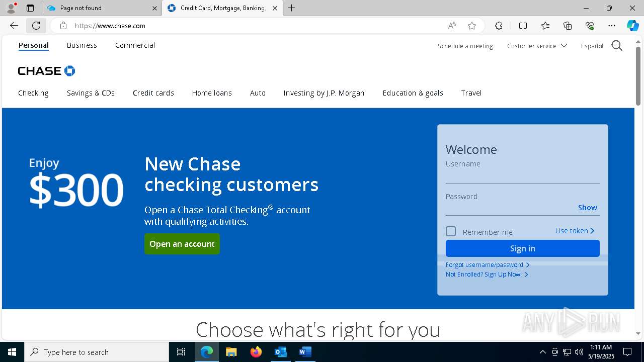Add page to favorites star
The image size is (644, 362).
472,26
